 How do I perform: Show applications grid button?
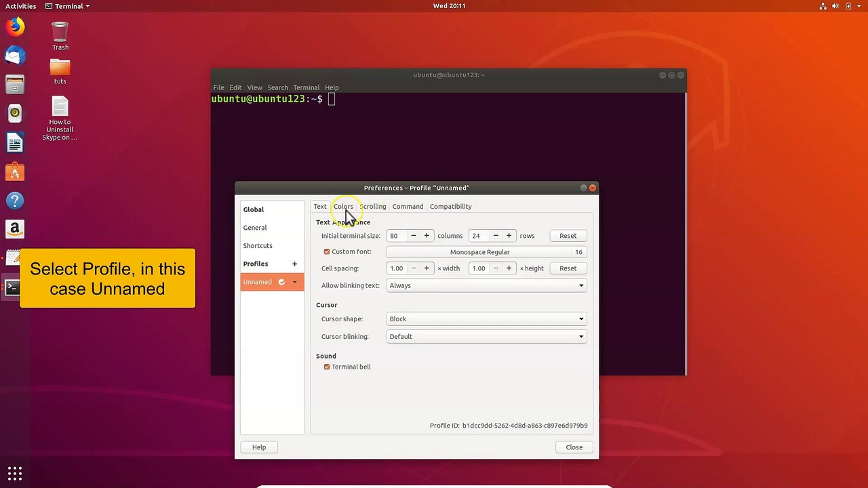click(15, 473)
